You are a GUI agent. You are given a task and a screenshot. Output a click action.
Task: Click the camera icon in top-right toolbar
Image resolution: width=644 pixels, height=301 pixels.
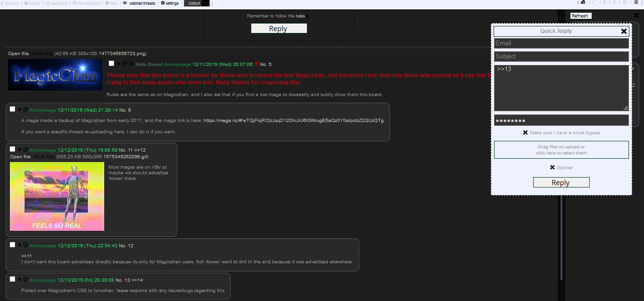tap(583, 2)
